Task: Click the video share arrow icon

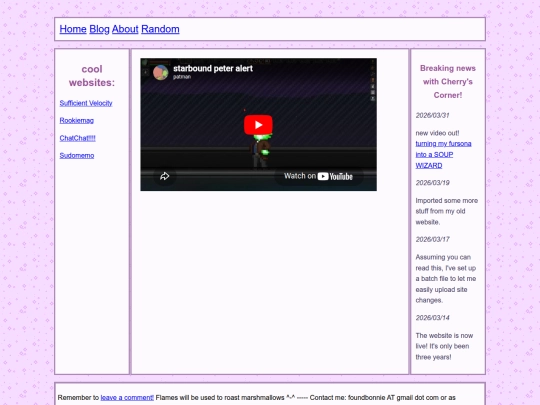Action: click(x=165, y=176)
